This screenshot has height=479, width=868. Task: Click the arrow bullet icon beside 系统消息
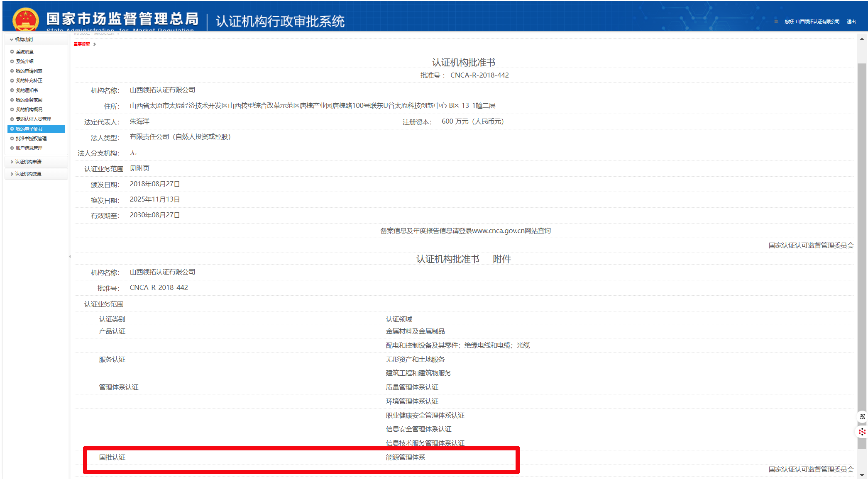coord(12,52)
